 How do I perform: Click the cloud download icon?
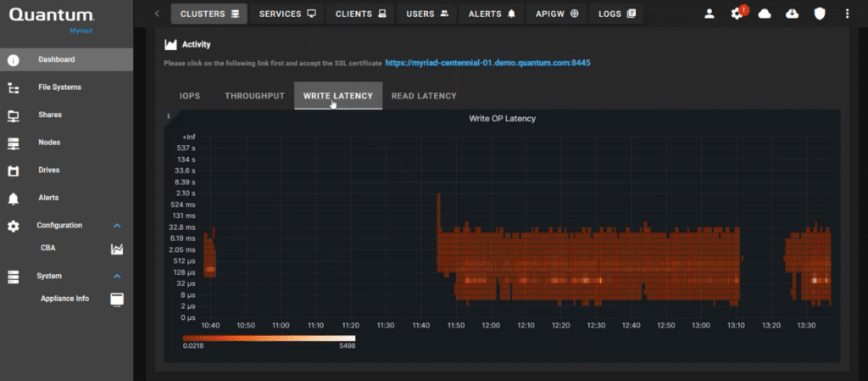coord(793,14)
